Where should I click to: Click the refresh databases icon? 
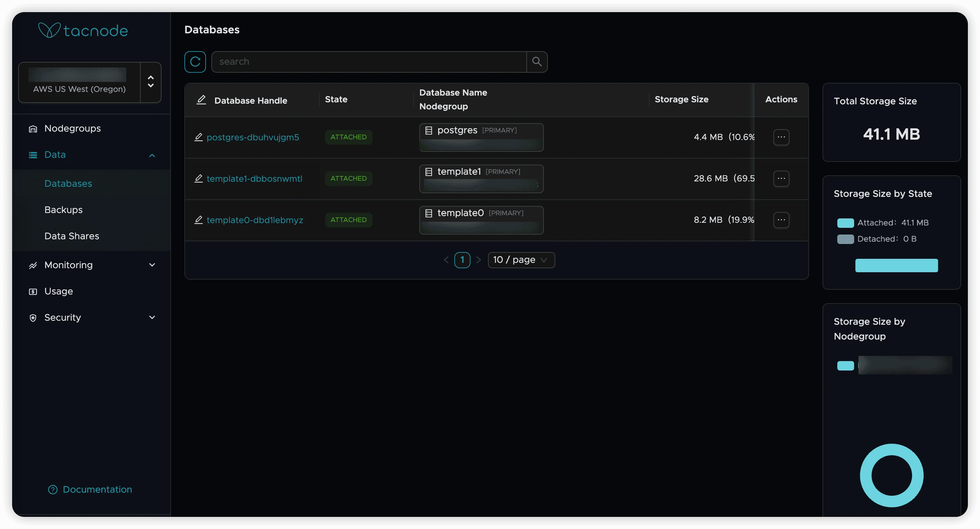[195, 62]
